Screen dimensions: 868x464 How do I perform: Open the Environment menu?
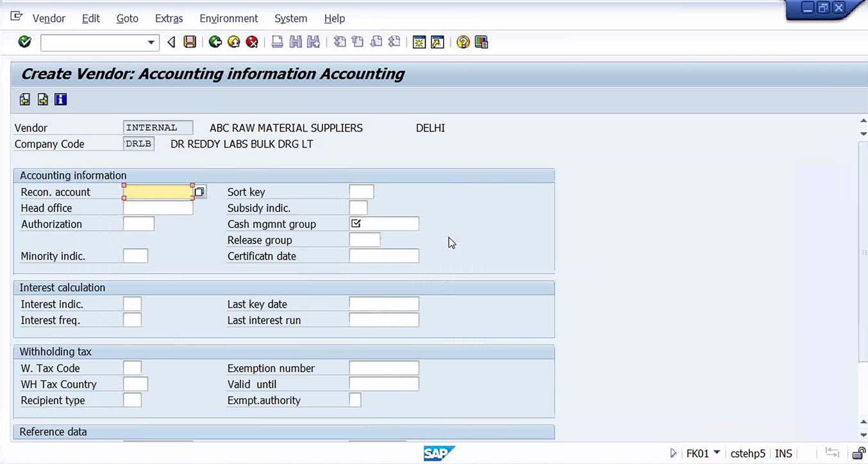pos(229,19)
